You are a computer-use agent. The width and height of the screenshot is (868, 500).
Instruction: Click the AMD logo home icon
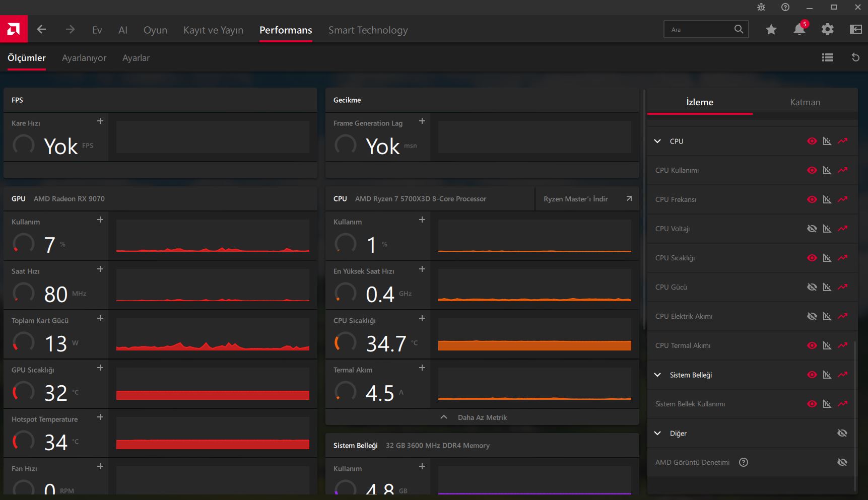pos(14,29)
